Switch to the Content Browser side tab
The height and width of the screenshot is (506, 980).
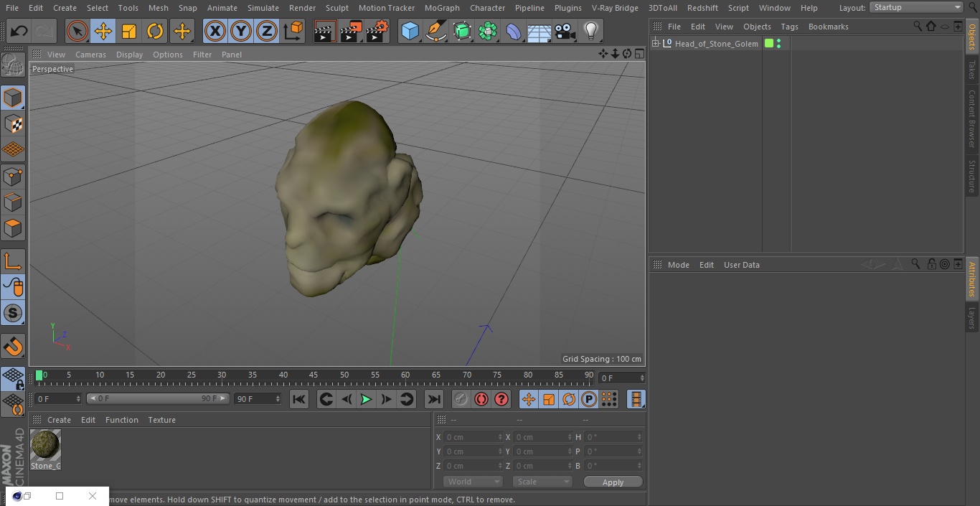pos(972,118)
